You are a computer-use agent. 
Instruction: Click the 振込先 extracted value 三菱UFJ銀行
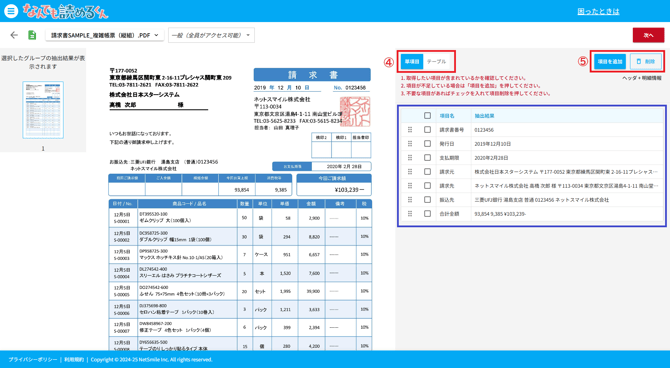click(541, 200)
